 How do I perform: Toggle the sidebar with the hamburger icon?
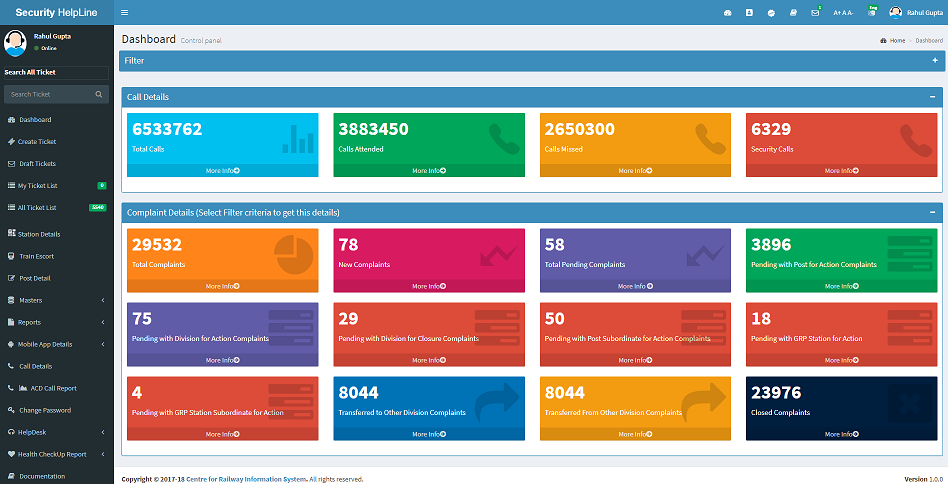(x=125, y=13)
